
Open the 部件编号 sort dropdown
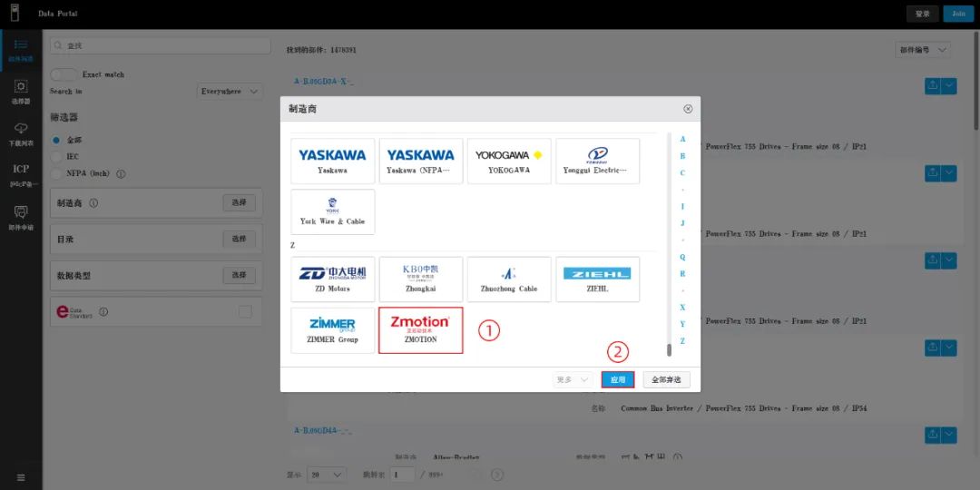(923, 51)
